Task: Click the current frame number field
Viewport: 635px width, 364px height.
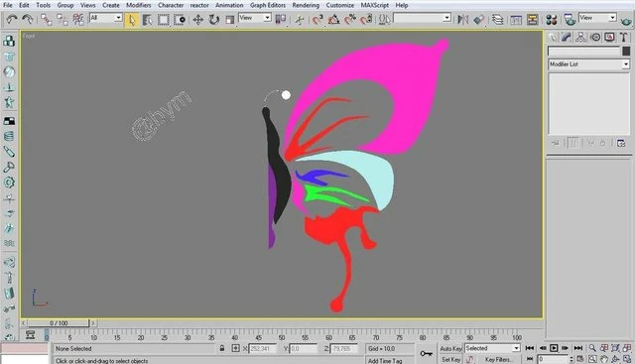Action: click(554, 360)
